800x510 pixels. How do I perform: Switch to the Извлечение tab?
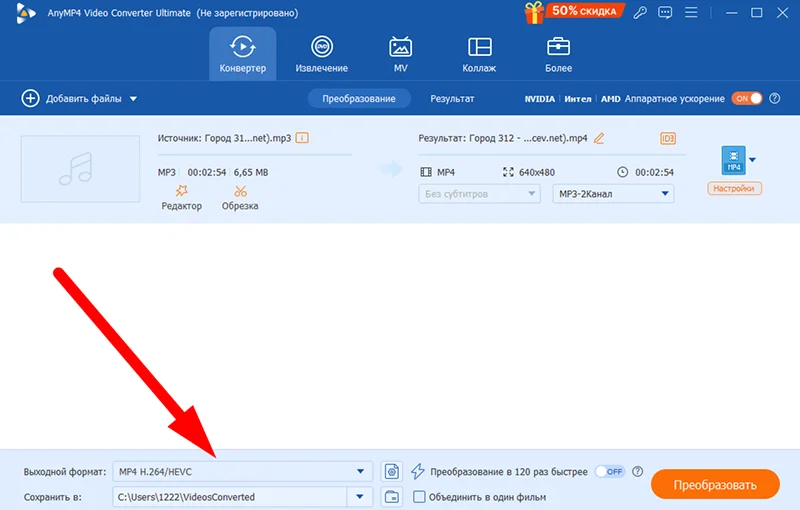[x=321, y=54]
